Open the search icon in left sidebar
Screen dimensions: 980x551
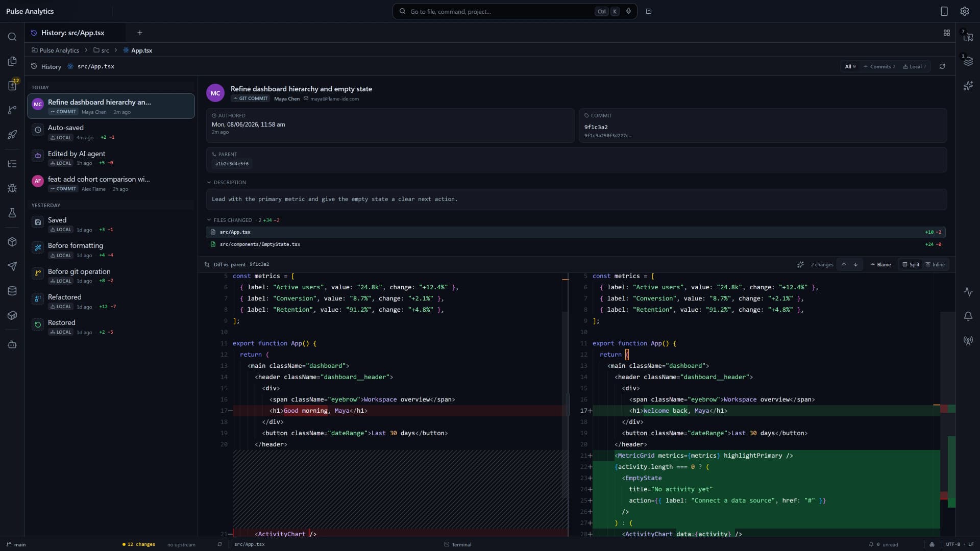point(12,37)
